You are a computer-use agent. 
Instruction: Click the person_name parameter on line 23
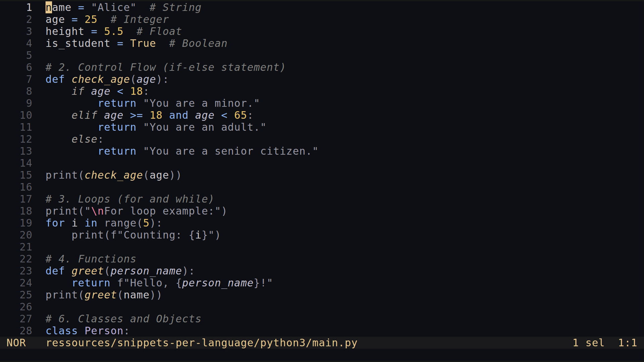click(x=146, y=271)
